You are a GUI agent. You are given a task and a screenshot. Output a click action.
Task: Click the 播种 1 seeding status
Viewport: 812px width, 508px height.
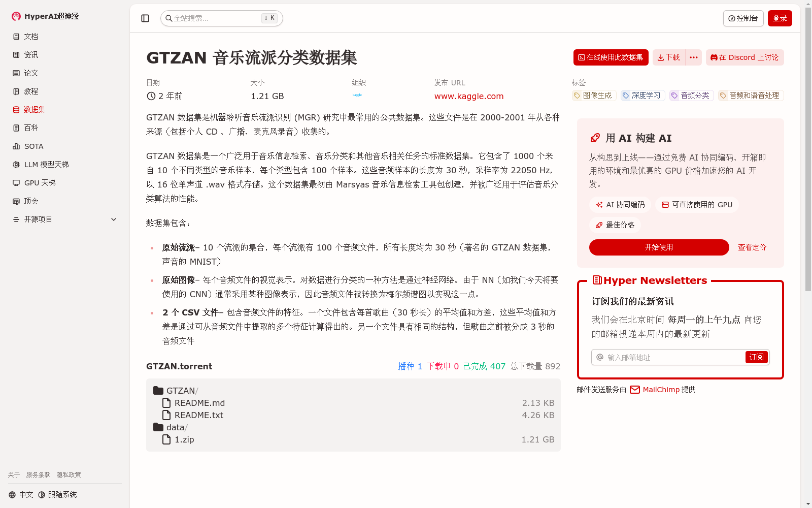410,366
